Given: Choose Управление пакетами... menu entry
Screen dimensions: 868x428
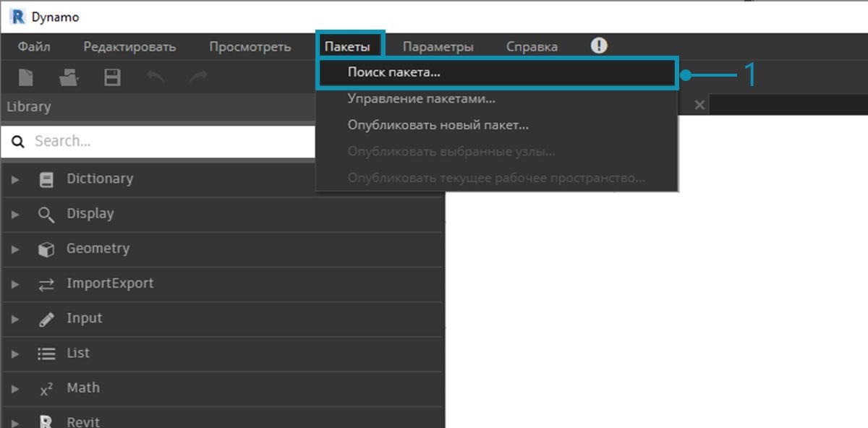Looking at the screenshot, I should pyautogui.click(x=497, y=98).
